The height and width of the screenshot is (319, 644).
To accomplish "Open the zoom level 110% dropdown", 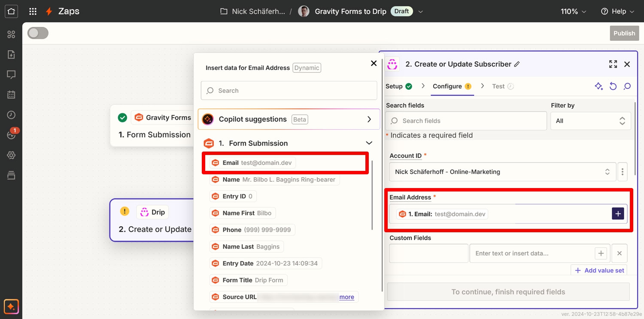I will pyautogui.click(x=574, y=12).
